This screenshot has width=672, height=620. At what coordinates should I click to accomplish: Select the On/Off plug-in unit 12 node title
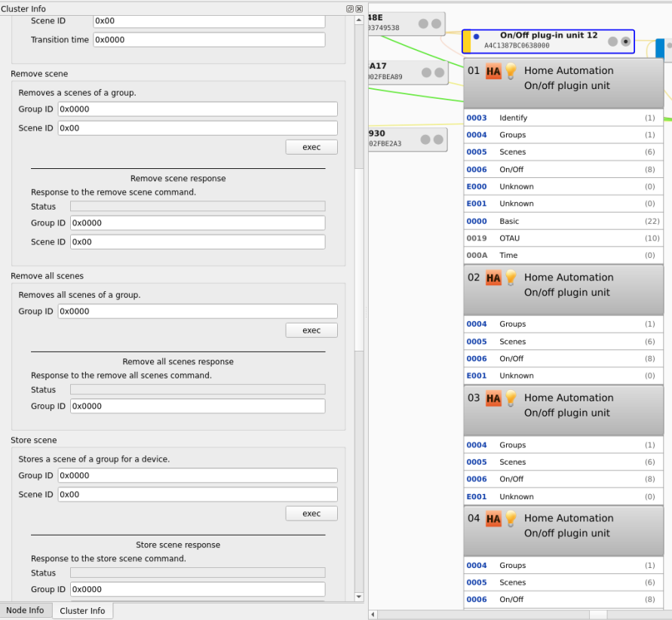tap(548, 35)
